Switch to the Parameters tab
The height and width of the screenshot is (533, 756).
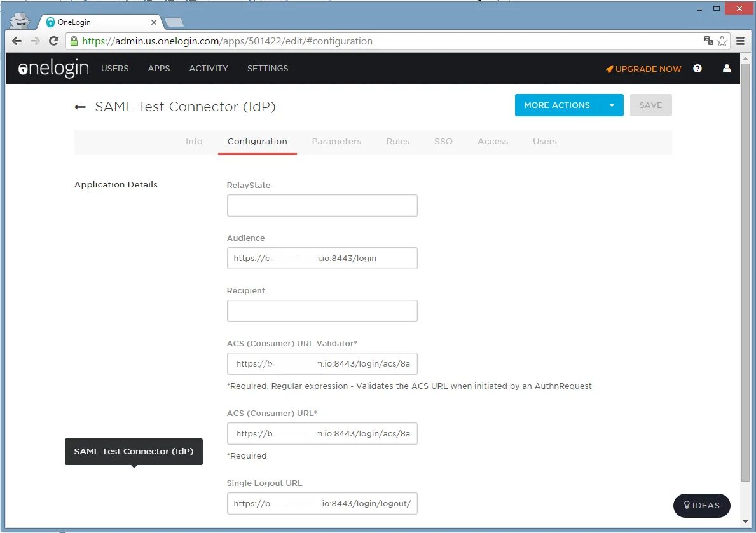336,141
